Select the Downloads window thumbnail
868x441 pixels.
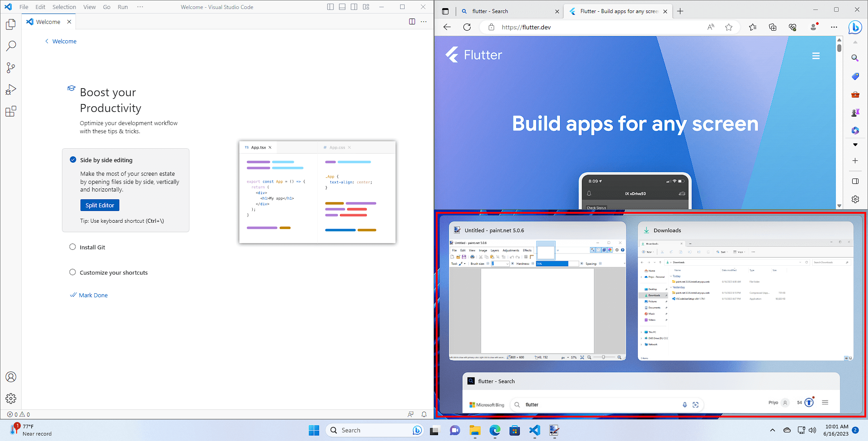click(x=745, y=291)
